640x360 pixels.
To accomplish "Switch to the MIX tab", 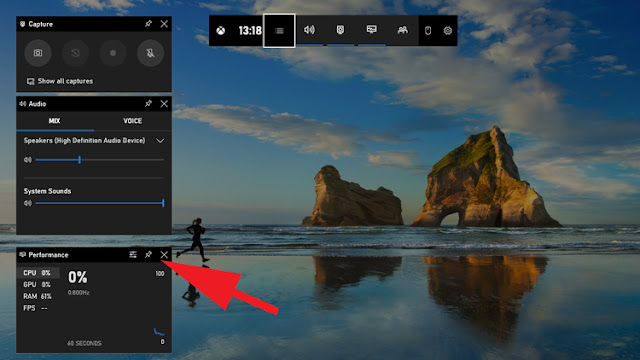I will (55, 121).
